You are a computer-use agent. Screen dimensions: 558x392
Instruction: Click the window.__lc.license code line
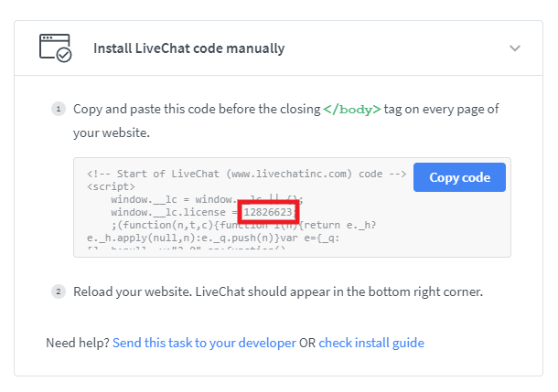tap(203, 212)
